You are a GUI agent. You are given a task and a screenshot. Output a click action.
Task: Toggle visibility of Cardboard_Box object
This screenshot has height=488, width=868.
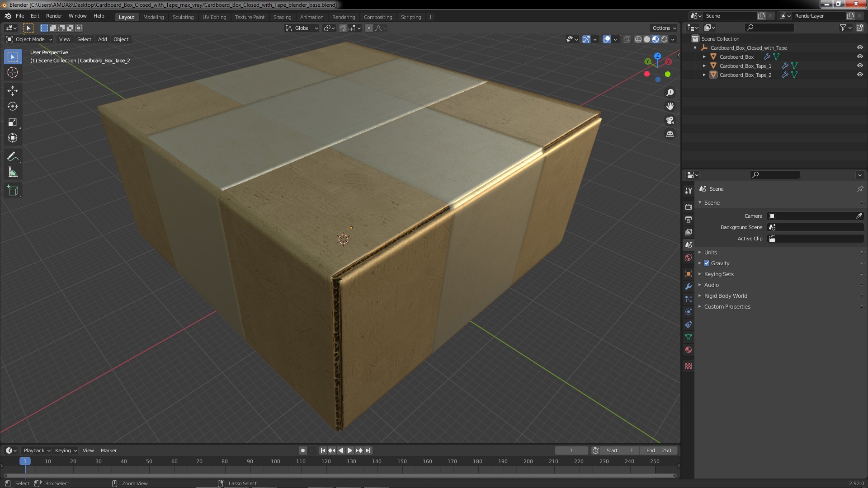[x=859, y=56]
